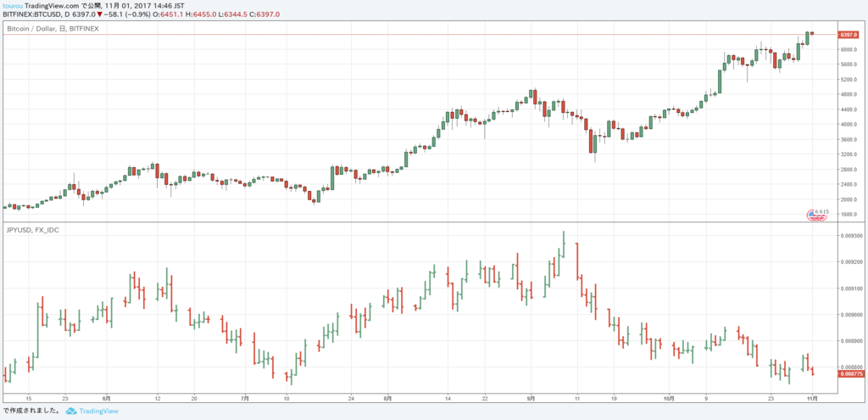Click the '0.009100' JPYUSD axis label
Viewport: 868px width, 420px height.
[x=851, y=288]
